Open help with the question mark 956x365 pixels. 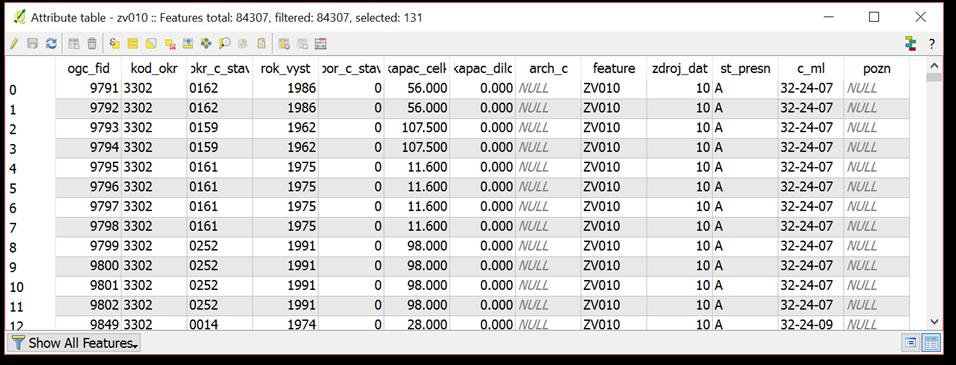pos(932,43)
